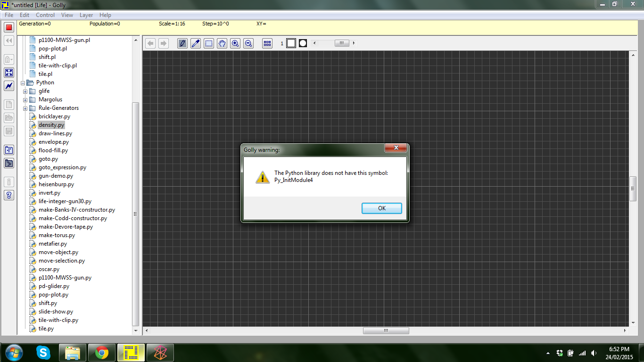
Task: Toggle the Show Patterns folder button
Action: tap(9, 150)
